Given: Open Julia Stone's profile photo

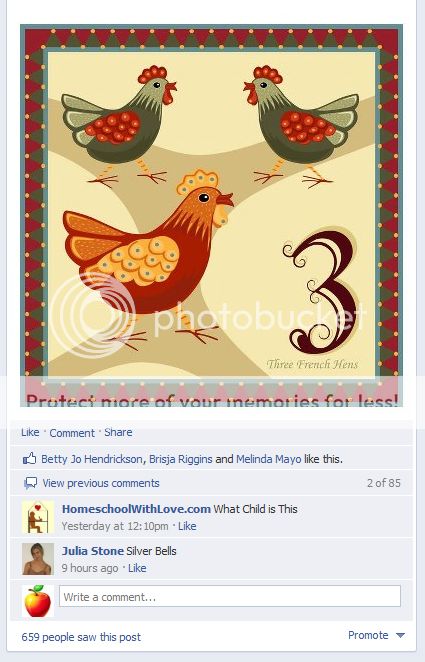Looking at the screenshot, I should 38,559.
